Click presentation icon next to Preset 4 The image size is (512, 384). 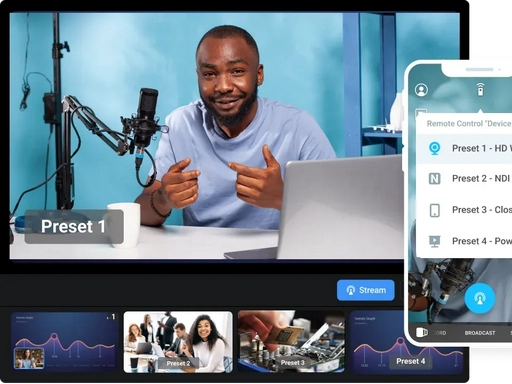click(x=435, y=241)
